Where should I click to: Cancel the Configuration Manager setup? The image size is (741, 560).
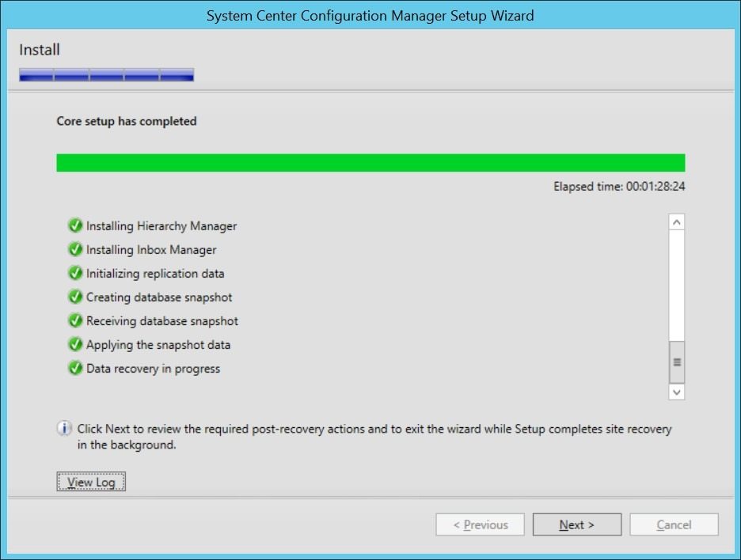click(674, 524)
